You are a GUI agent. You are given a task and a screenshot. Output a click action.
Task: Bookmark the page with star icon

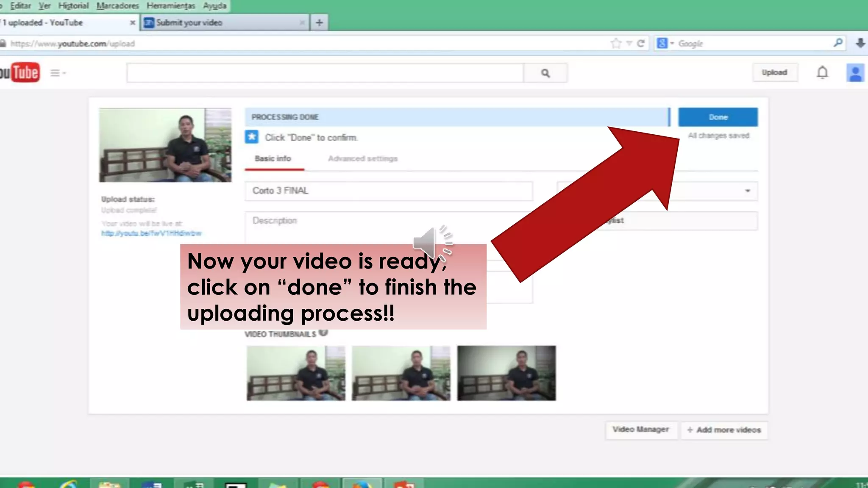coord(616,43)
